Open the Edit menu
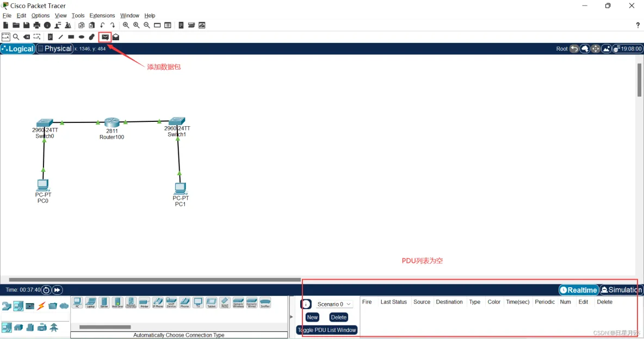 (21, 16)
